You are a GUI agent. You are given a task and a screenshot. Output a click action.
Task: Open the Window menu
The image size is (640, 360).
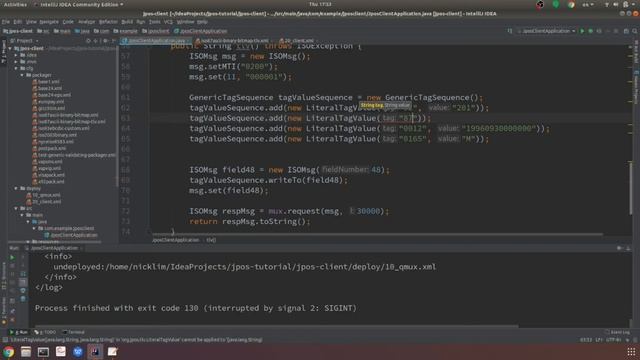(185, 22)
